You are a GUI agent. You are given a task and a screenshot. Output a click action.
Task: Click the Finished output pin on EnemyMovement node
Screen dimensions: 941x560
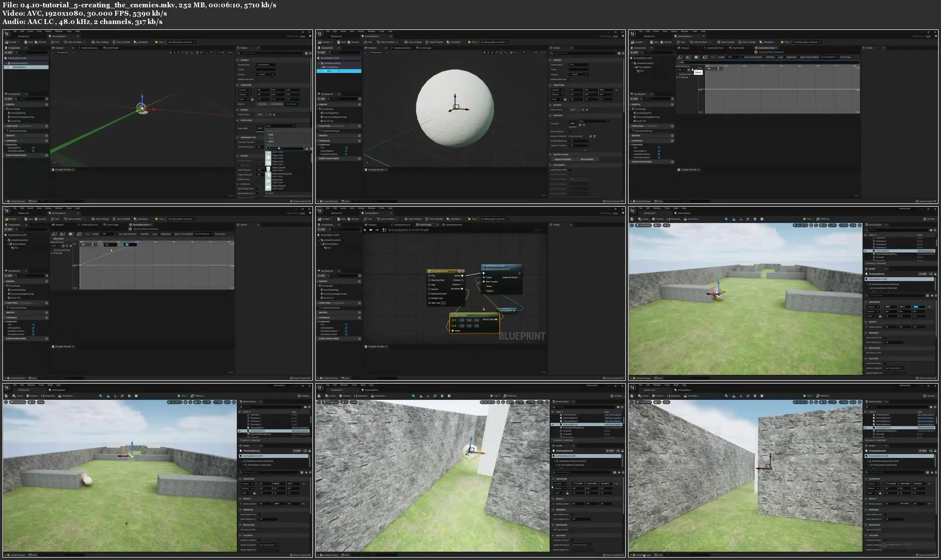click(x=462, y=280)
